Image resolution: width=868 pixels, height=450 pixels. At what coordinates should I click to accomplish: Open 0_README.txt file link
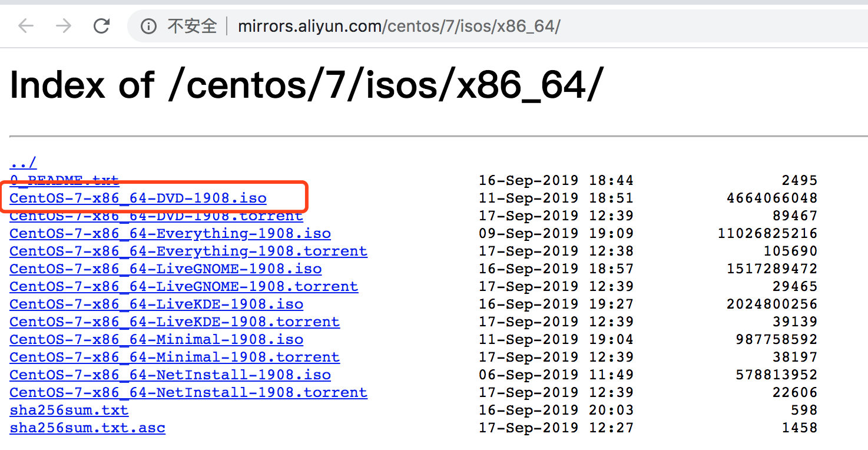tap(64, 180)
